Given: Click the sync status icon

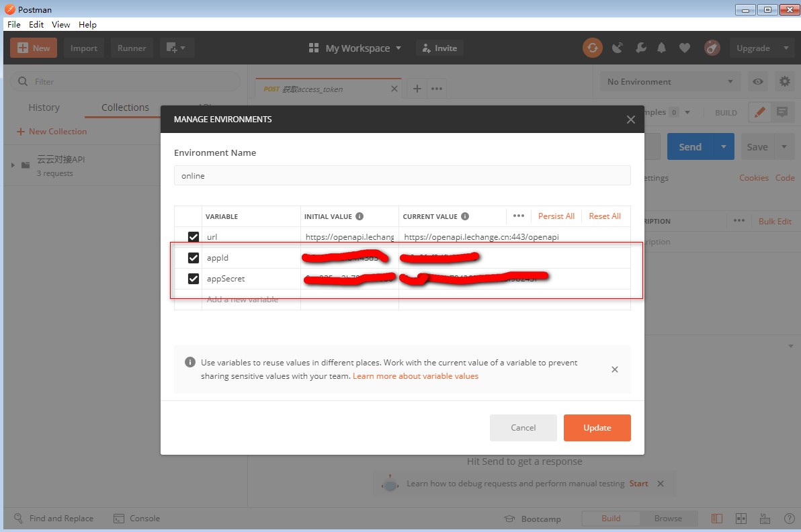Looking at the screenshot, I should coord(592,48).
